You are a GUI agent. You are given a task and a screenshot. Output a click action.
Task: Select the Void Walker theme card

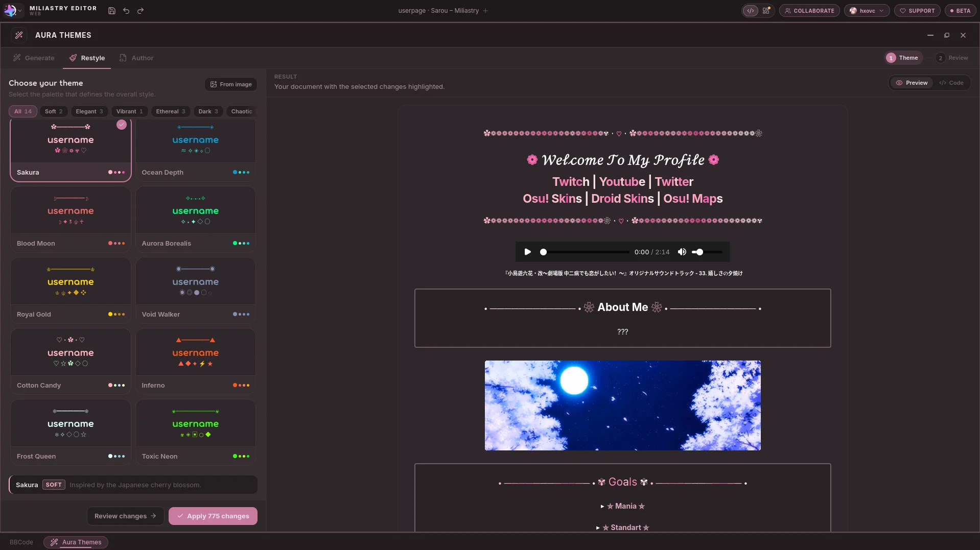pos(196,290)
